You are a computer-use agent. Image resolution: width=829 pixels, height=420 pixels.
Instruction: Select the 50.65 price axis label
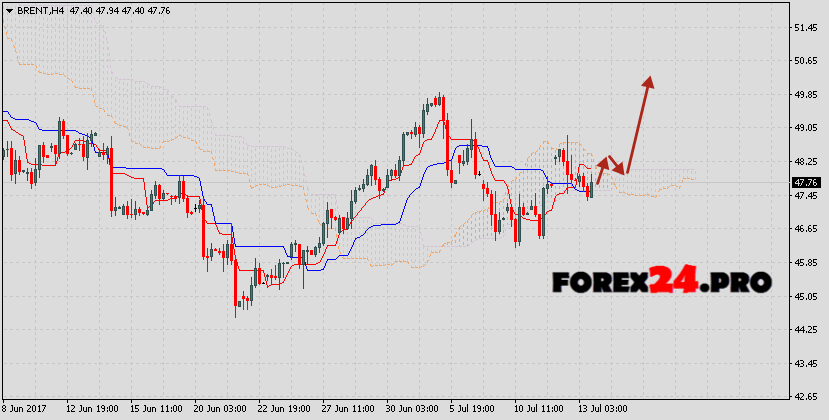click(806, 61)
